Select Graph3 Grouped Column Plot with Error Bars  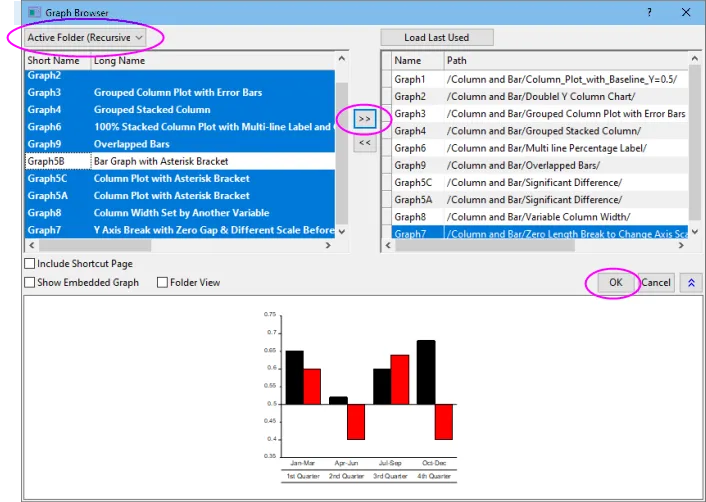[x=180, y=92]
